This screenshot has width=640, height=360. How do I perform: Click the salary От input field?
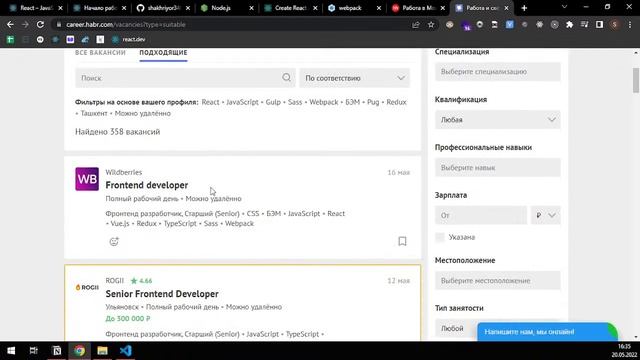pos(481,215)
